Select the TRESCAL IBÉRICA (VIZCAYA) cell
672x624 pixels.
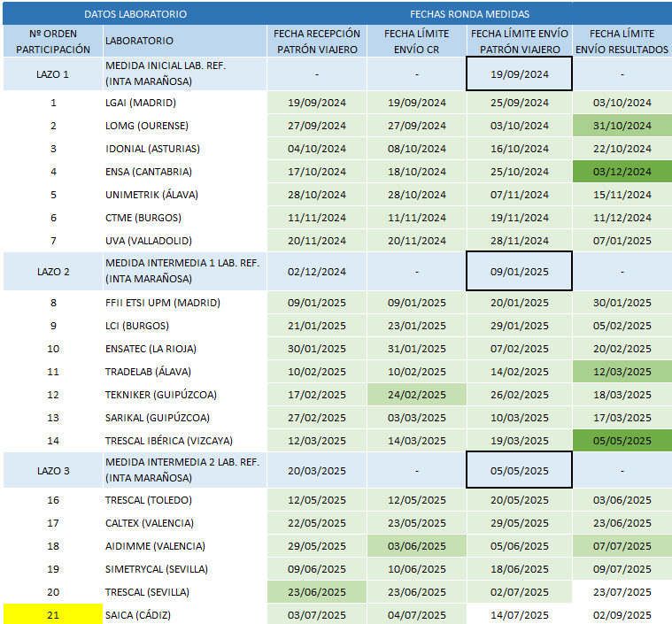pos(185,441)
